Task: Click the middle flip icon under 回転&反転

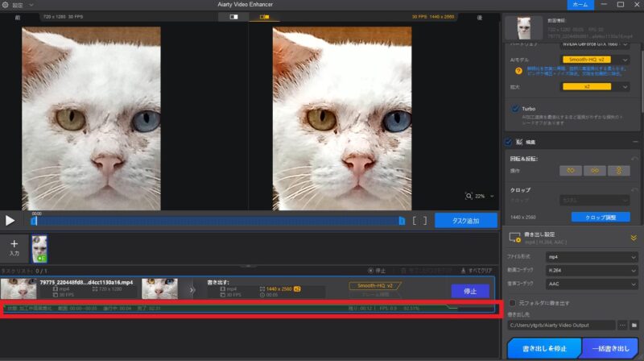Action: 594,170
